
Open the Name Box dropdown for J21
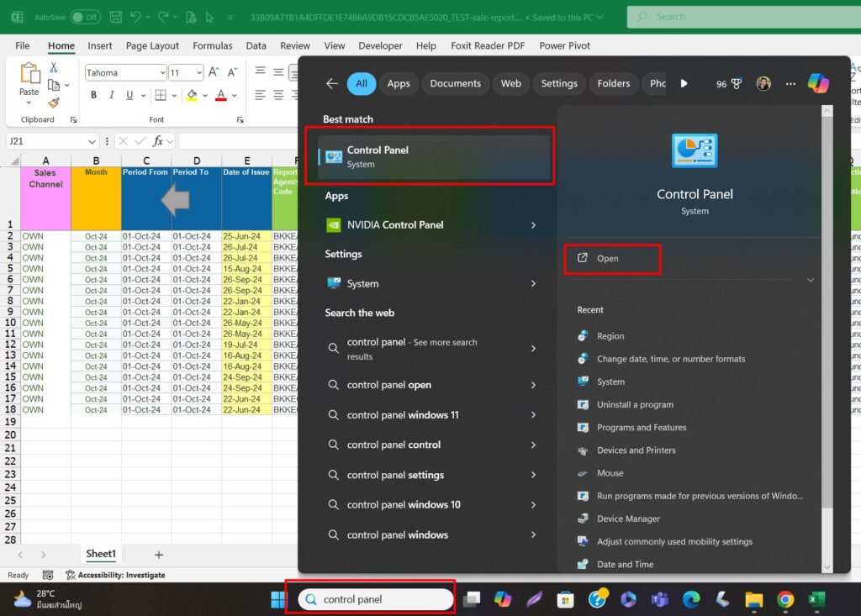coord(92,142)
